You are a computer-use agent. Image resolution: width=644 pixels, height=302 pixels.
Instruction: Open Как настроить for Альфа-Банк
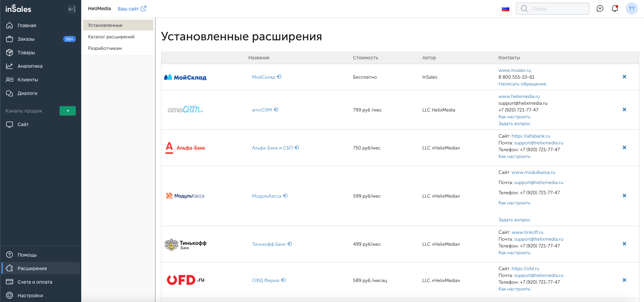click(514, 156)
